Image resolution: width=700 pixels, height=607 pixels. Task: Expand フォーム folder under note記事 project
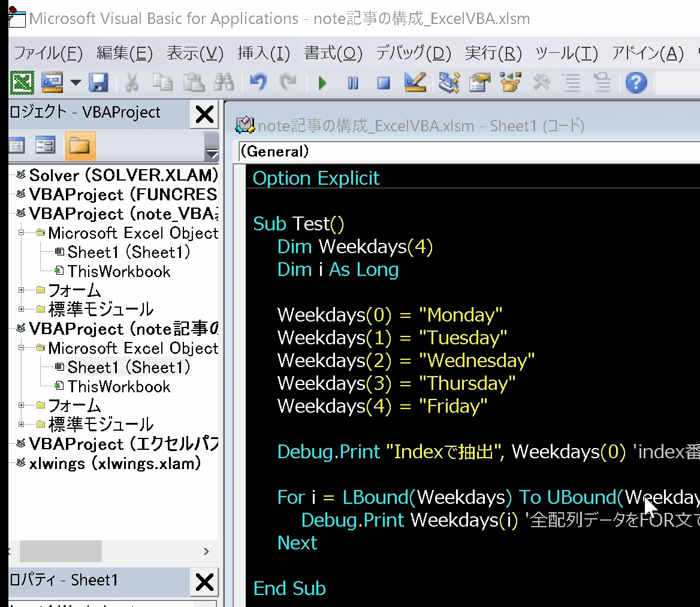point(21,405)
